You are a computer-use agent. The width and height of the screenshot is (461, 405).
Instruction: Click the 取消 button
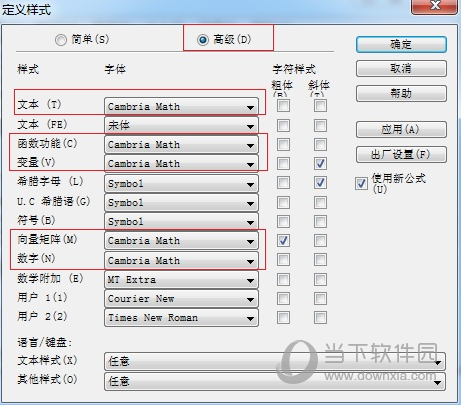point(401,69)
